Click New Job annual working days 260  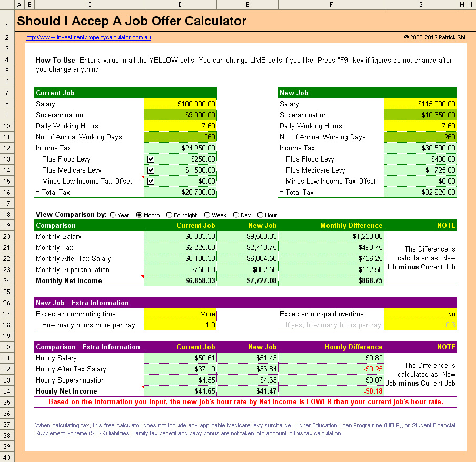[x=420, y=137]
